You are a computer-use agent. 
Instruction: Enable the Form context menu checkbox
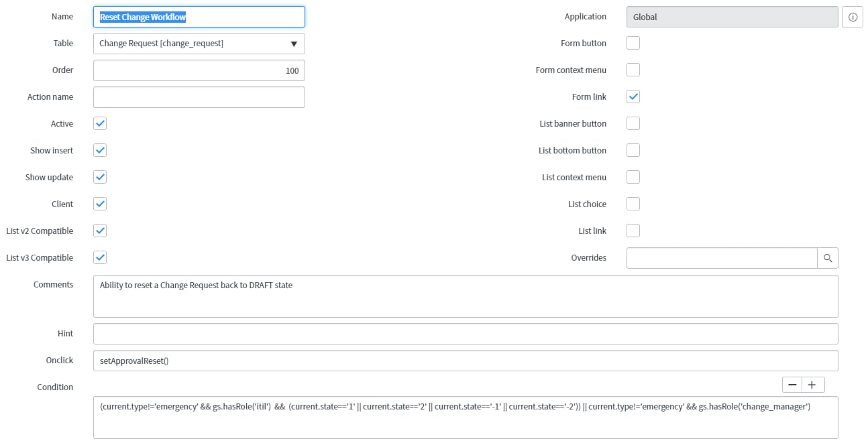[633, 70]
